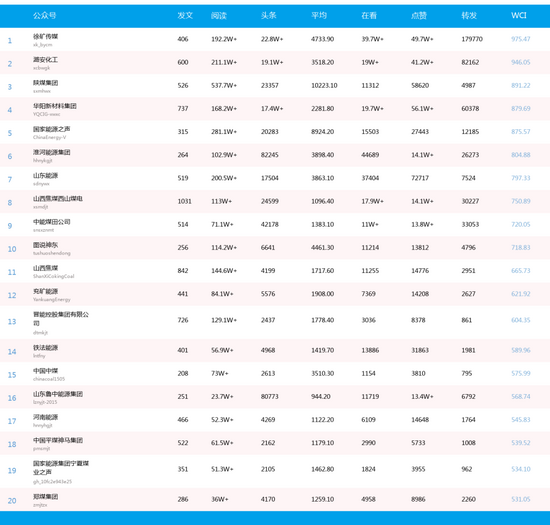Select the 铁法能源 account name
Screen dimensions: 550x525
46,348
